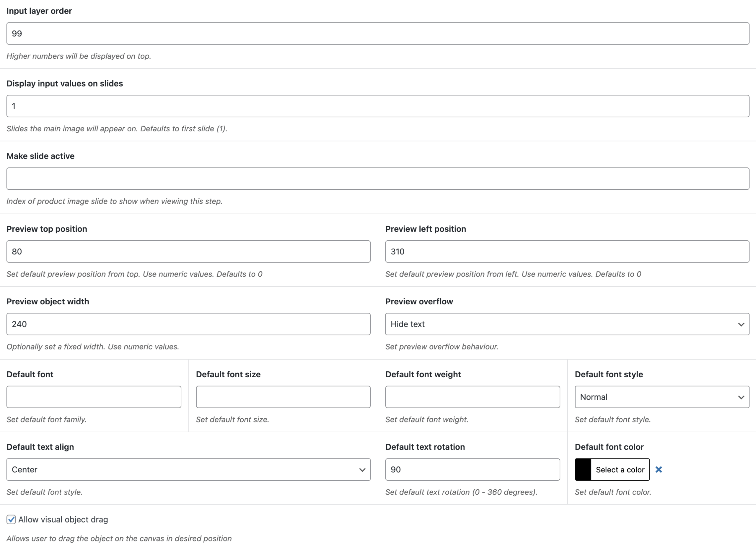Image resolution: width=756 pixels, height=550 pixels.
Task: Click the Default font weight field
Action: 472,397
